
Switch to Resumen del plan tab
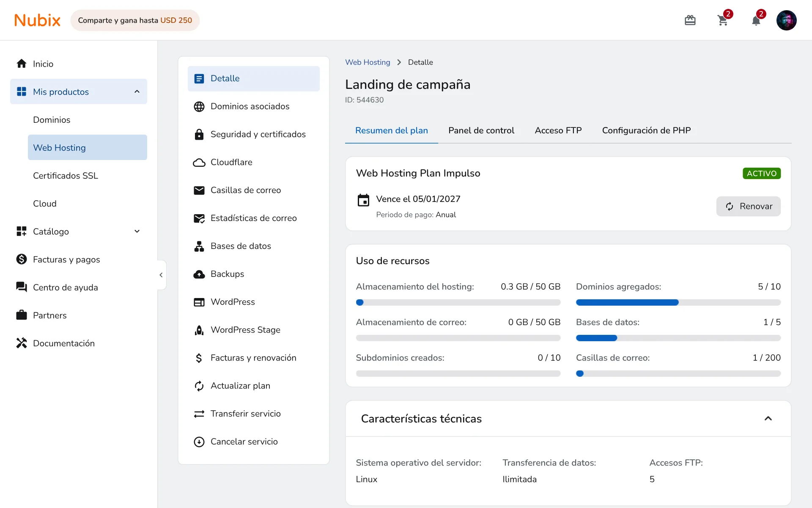pyautogui.click(x=392, y=130)
